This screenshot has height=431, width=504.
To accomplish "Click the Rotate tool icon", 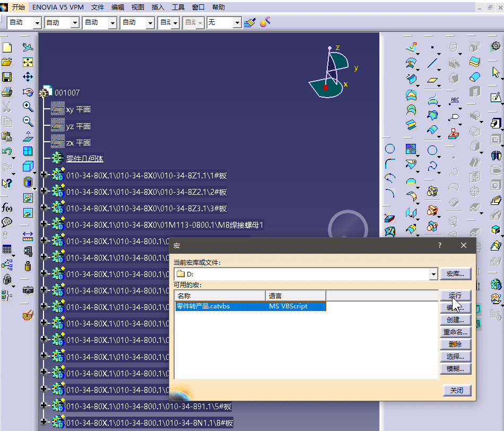I will click(28, 91).
